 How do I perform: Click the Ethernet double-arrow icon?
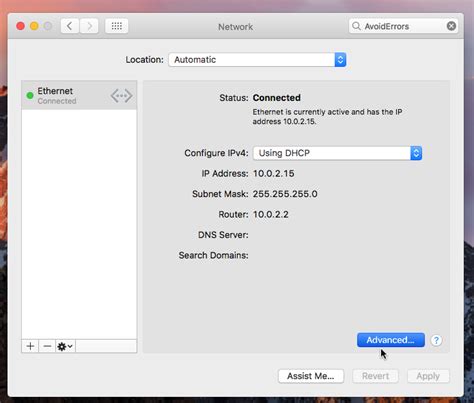point(121,96)
